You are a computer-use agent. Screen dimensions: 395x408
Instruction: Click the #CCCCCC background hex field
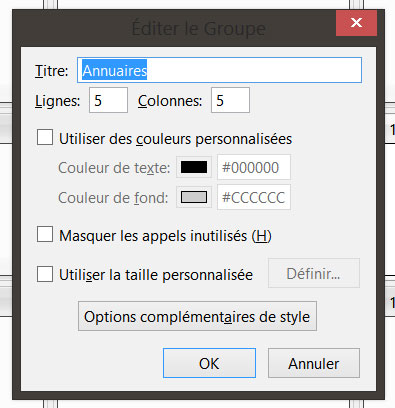[x=254, y=197]
